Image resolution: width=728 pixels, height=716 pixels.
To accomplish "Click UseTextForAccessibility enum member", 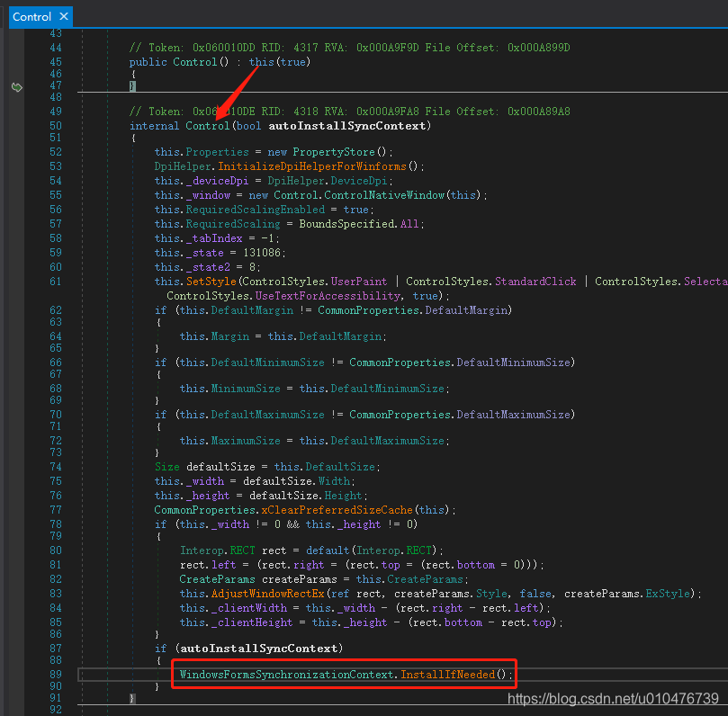I will [328, 296].
